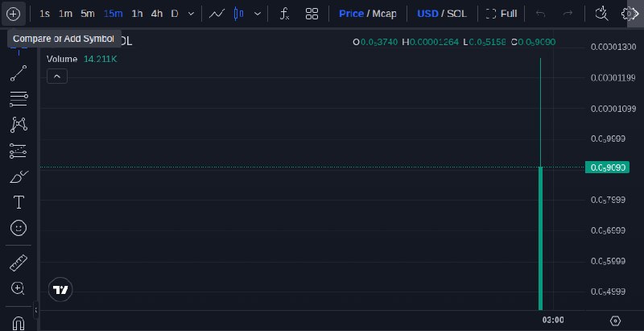The width and height of the screenshot is (644, 331).
Task: Open the chart style dropdown arrow
Action: tap(257, 14)
